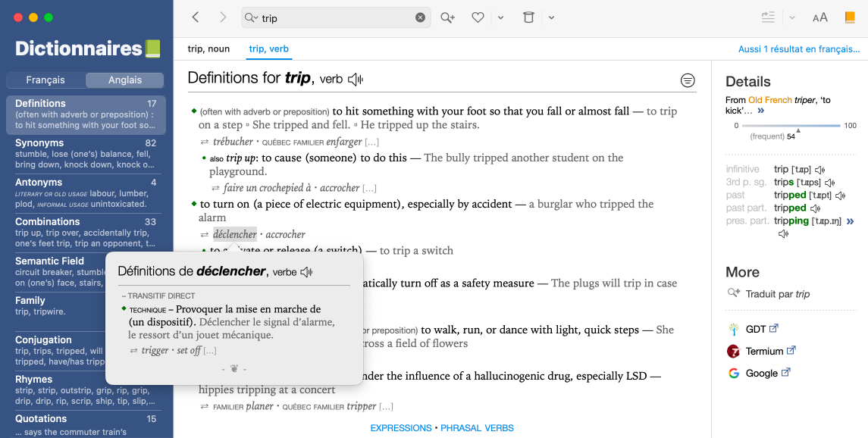The height and width of the screenshot is (438, 868).
Task: Play pronunciation of 'trip, verb' heading
Action: 356,79
